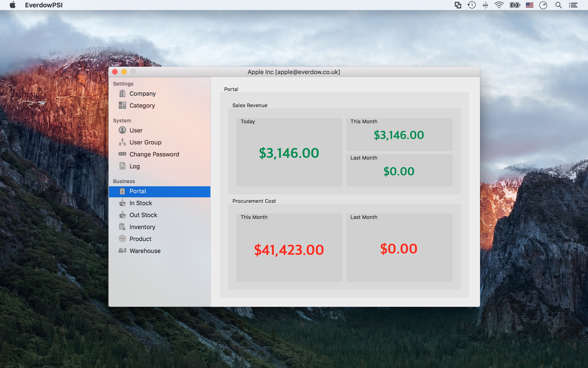Click the red $0.00 procurement value

coord(399,249)
